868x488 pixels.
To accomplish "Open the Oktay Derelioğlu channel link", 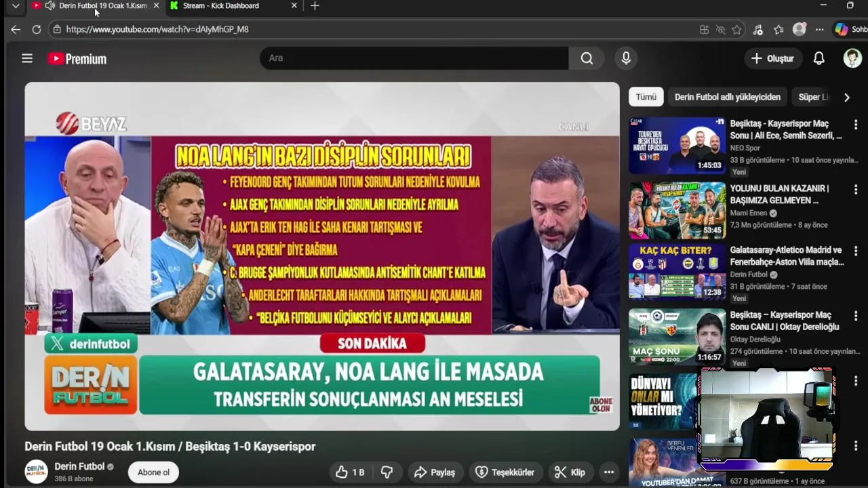I will pyautogui.click(x=757, y=339).
